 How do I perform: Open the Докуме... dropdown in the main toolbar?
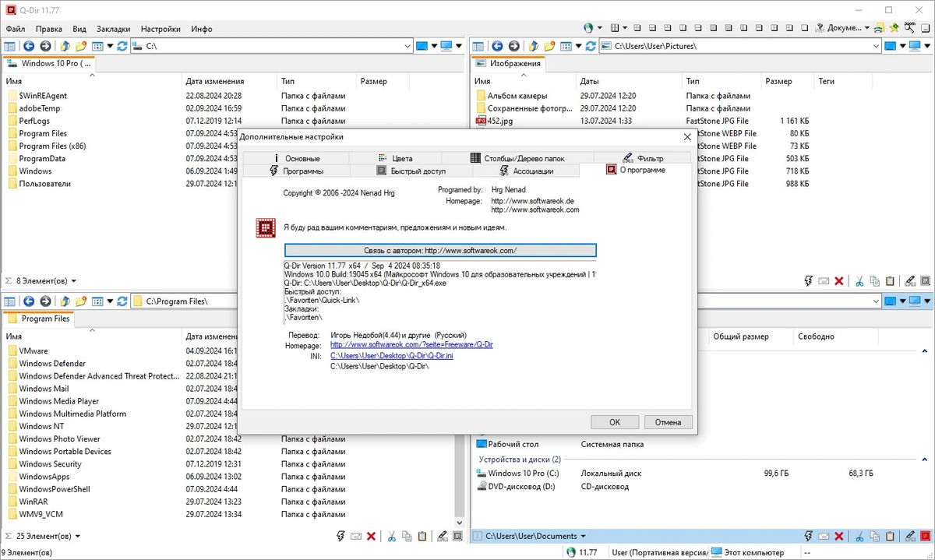pos(867,28)
